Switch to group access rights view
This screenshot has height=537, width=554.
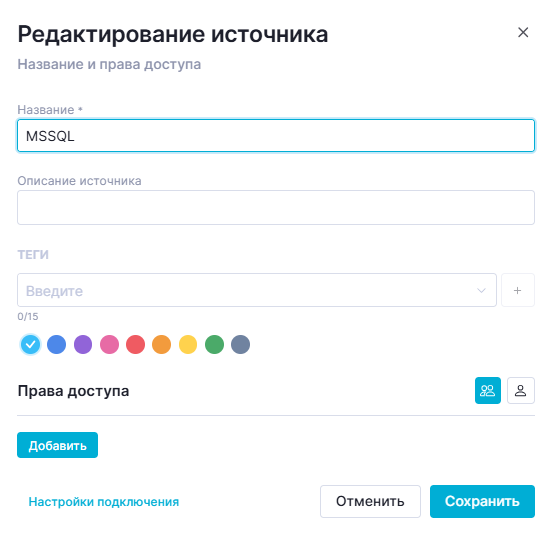point(488,390)
